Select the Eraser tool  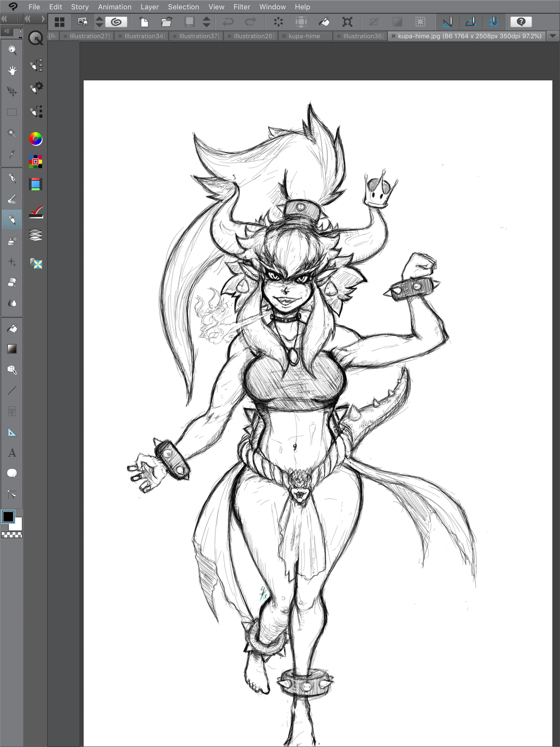pyautogui.click(x=12, y=283)
